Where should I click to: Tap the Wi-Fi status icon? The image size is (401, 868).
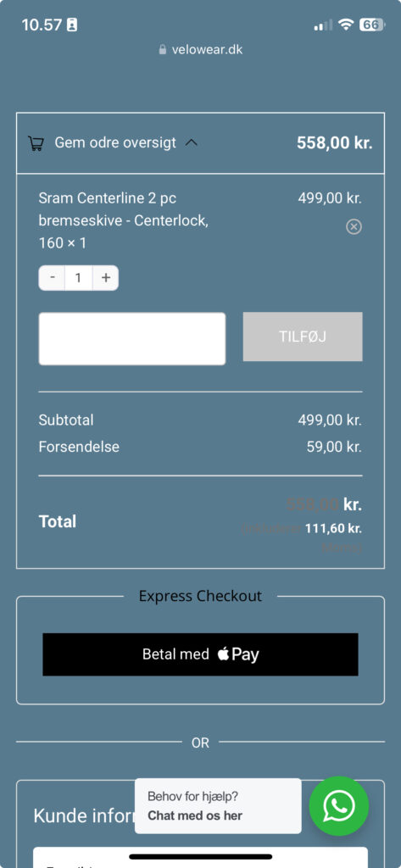tap(346, 25)
